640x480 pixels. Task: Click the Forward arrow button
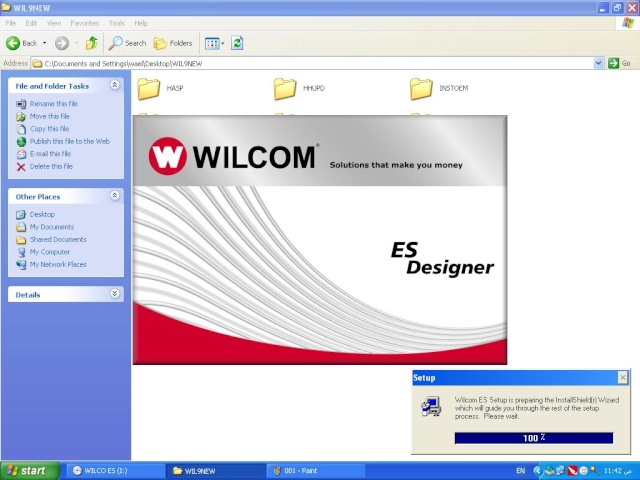[x=62, y=43]
